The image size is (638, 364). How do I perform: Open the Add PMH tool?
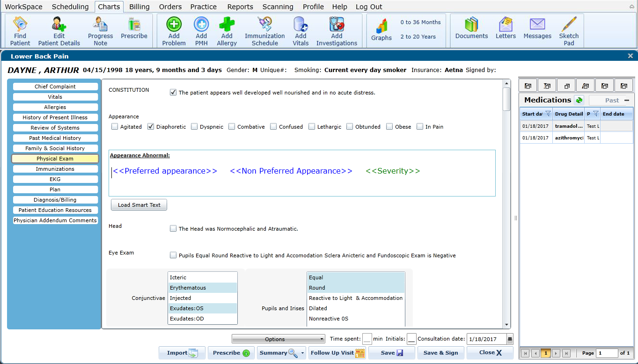click(201, 30)
